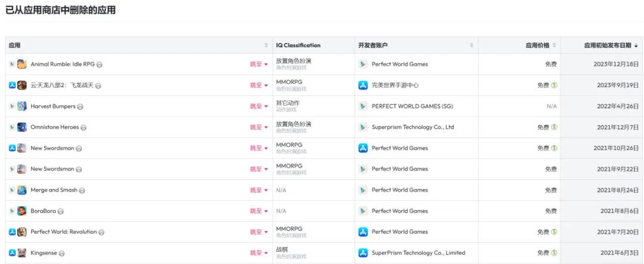Click the Omnistone Heroes app icon
644x264 pixels.
22,127
